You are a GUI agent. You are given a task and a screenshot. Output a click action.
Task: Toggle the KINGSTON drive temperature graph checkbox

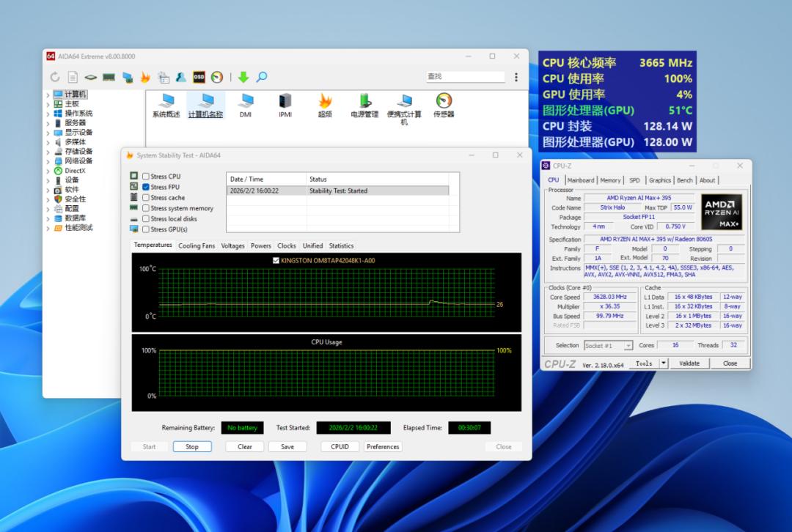[276, 260]
